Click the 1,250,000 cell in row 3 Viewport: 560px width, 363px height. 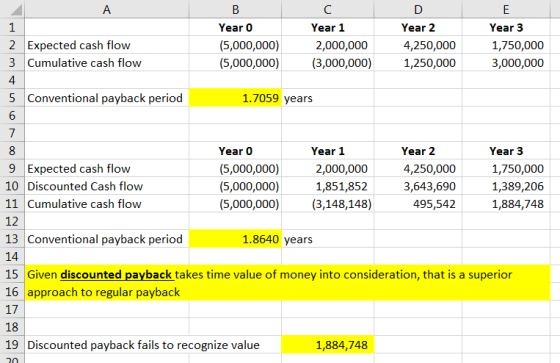pyautogui.click(x=418, y=63)
